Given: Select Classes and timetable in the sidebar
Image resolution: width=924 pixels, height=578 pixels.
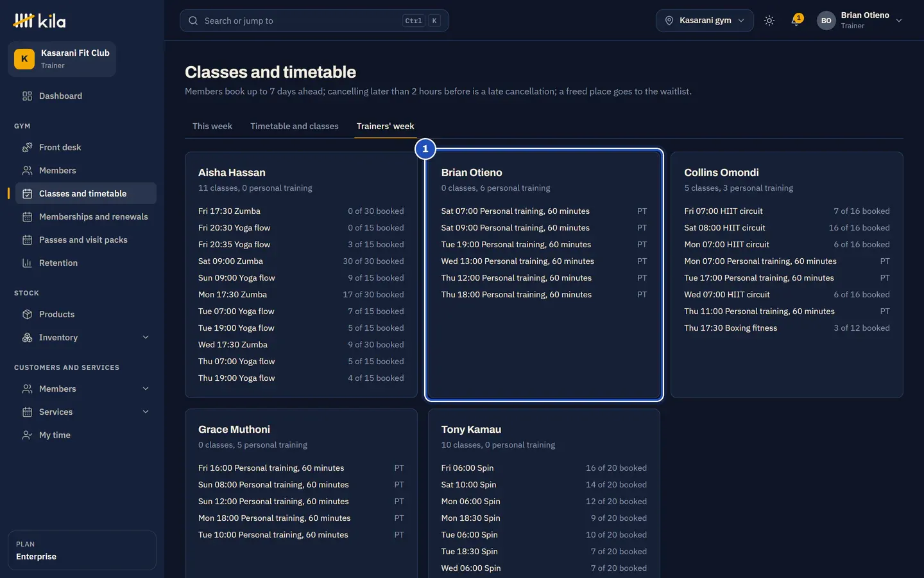Looking at the screenshot, I should click(x=86, y=193).
